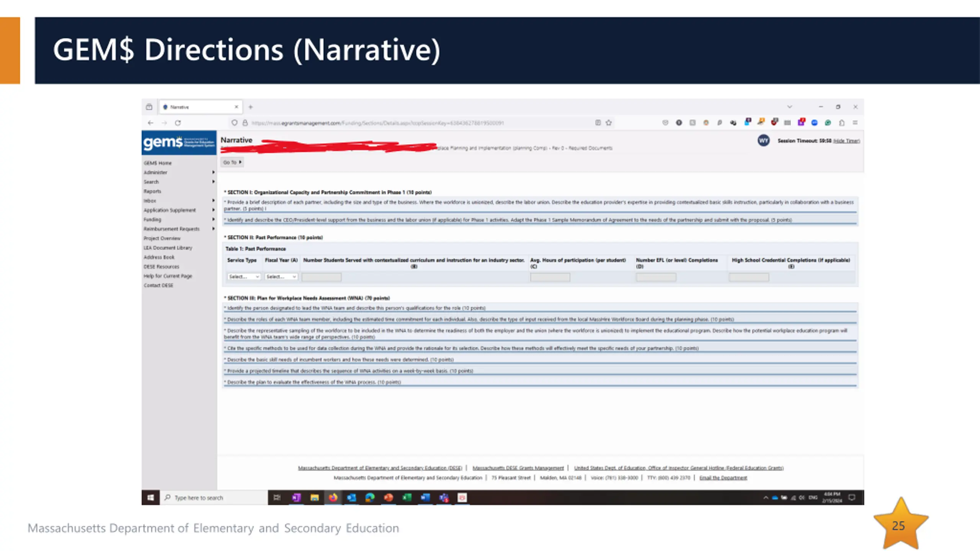
Task: Open the notification center icon
Action: (852, 497)
